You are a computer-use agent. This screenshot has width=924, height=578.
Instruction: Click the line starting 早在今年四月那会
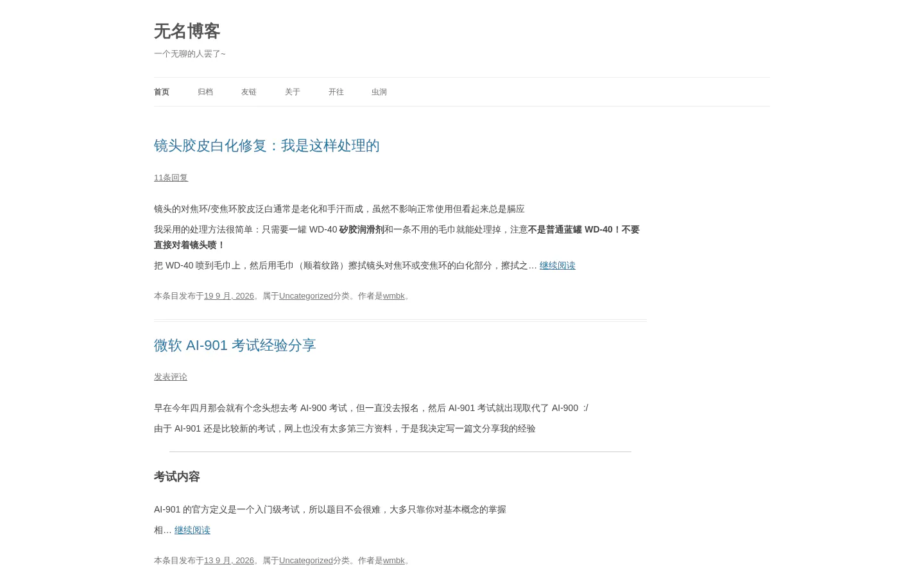point(371,408)
